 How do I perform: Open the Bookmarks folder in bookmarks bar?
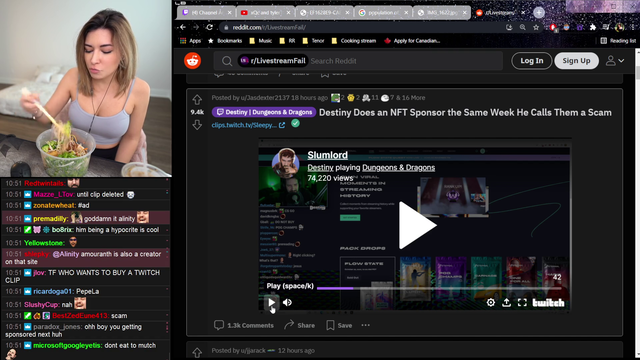225,41
